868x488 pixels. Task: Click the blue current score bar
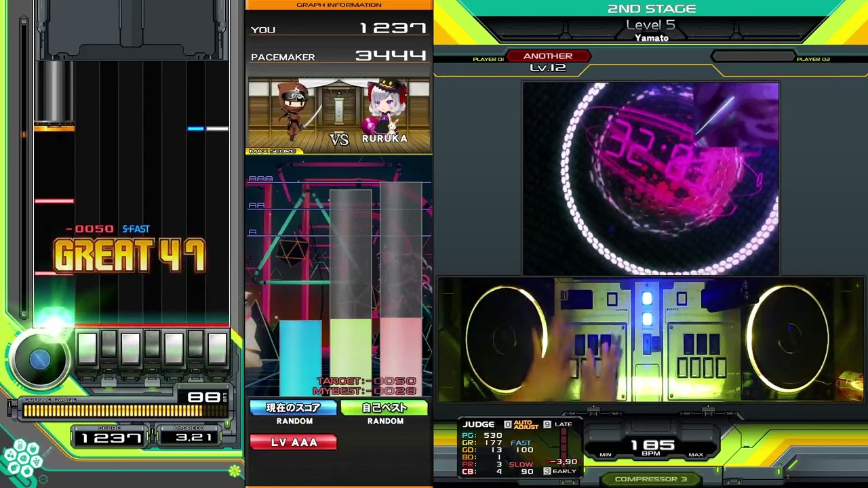click(x=300, y=358)
